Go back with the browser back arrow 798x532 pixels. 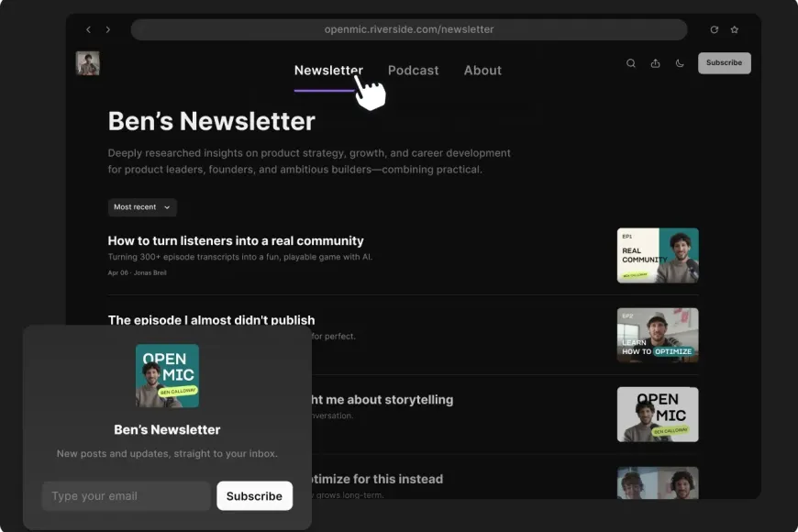click(x=89, y=29)
